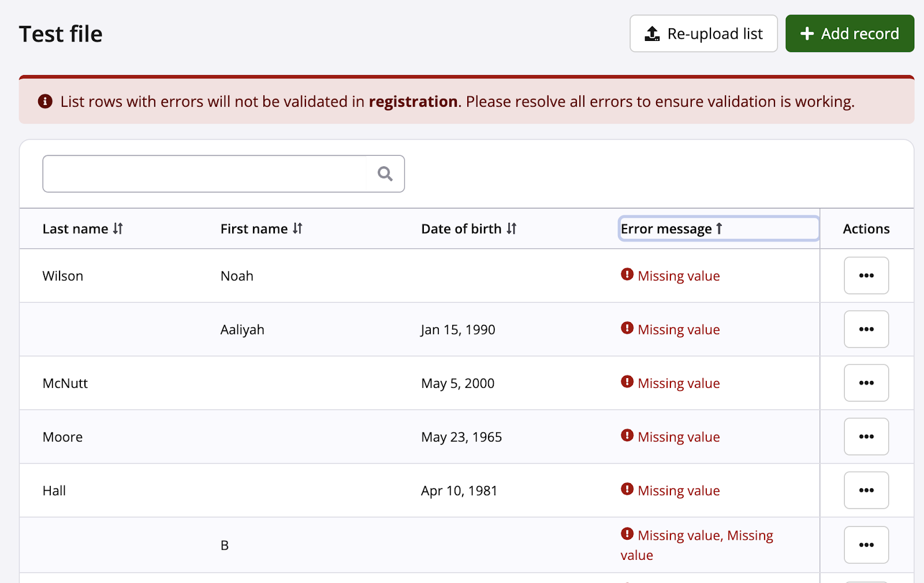This screenshot has height=583, width=924.
Task: Click the error icon in McNutt's row
Action: point(627,382)
